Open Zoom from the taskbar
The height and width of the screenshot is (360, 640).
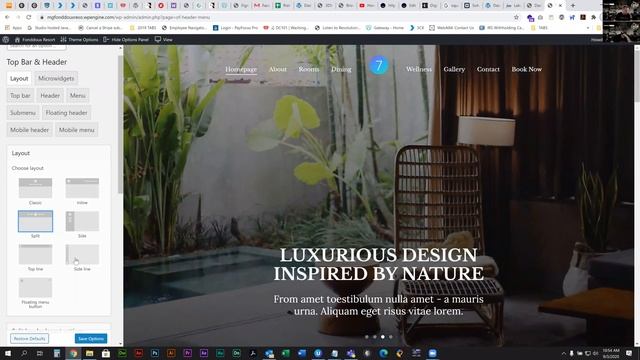(x=432, y=353)
